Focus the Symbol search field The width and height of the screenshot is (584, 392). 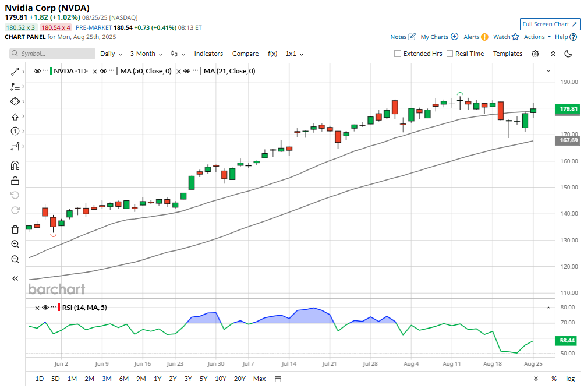coord(52,54)
